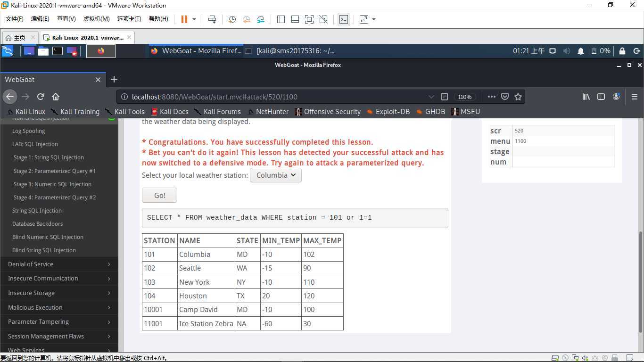
Task: Take a snapshot of the virtual machine
Action: pyautogui.click(x=232, y=19)
